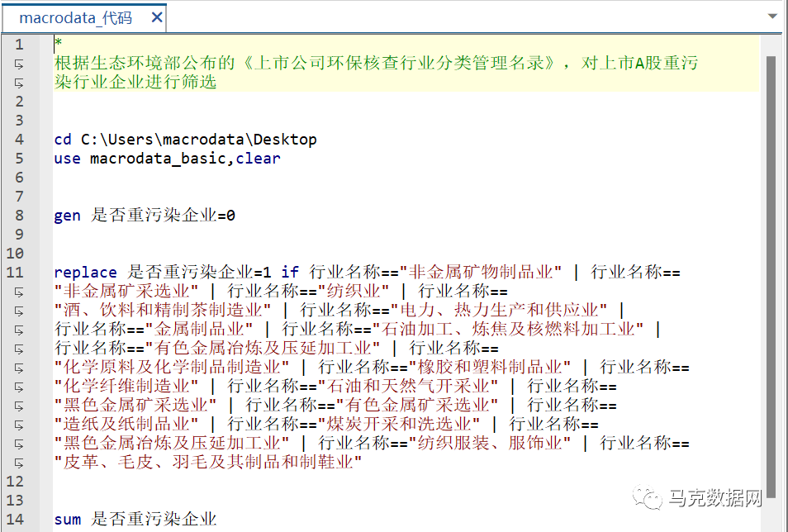788x532 pixels.
Task: Click the 'clear' option on line 5
Action: click(259, 159)
